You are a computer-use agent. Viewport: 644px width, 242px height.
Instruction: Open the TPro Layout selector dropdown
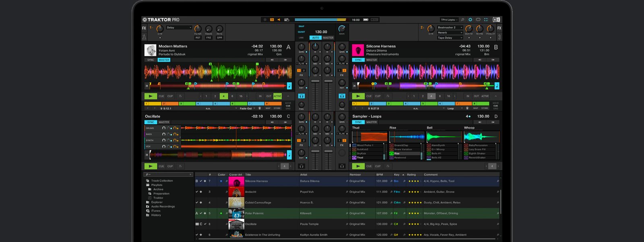[x=449, y=19]
